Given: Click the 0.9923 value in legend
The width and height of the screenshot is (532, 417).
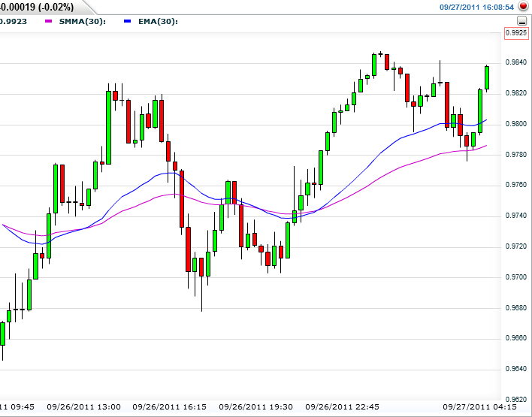Looking at the screenshot, I should [14, 21].
